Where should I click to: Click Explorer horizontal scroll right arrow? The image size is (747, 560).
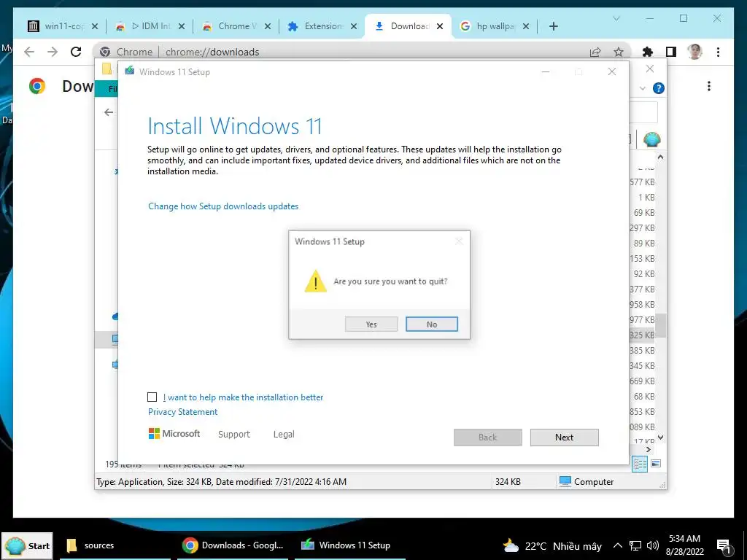click(x=649, y=449)
